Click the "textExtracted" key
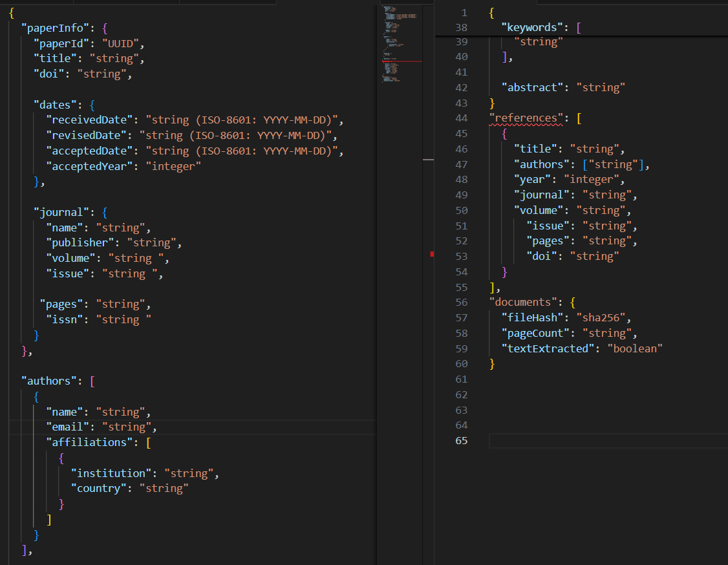 point(548,348)
